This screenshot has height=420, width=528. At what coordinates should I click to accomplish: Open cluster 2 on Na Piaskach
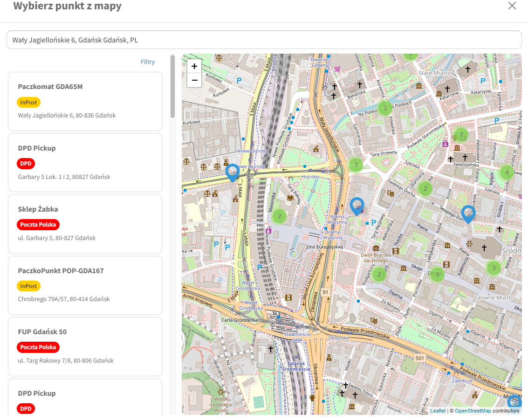(x=385, y=108)
